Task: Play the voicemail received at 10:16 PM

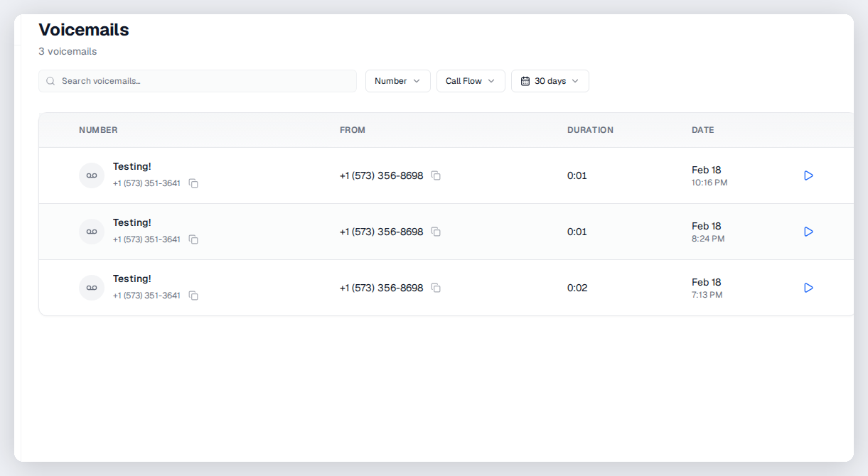Action: (x=808, y=175)
